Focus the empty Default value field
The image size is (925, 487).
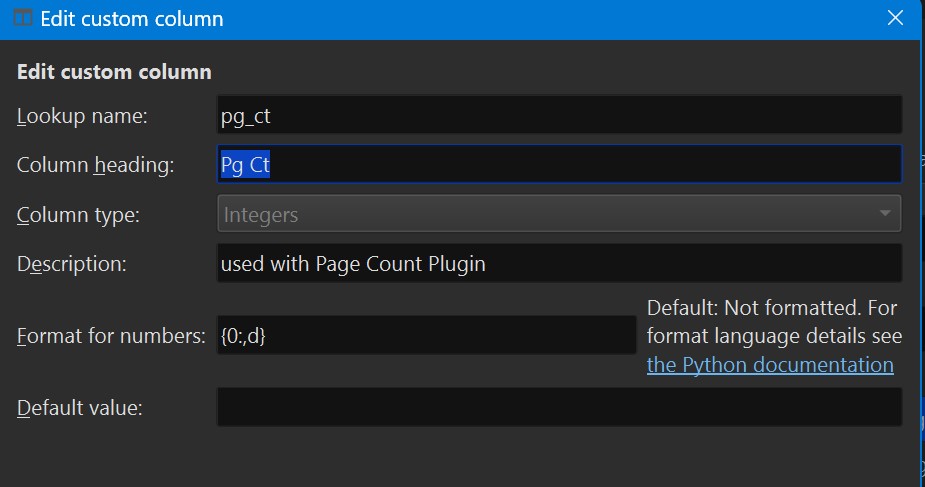pyautogui.click(x=559, y=407)
